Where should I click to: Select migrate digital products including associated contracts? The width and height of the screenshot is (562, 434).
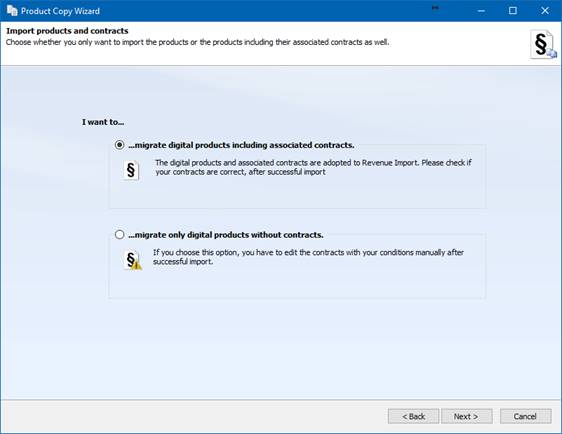point(119,145)
